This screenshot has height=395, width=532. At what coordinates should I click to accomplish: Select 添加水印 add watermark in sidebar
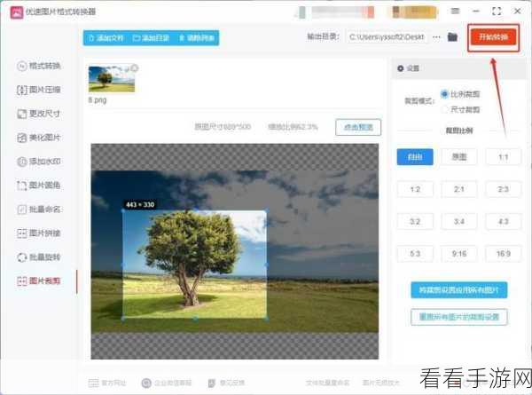(x=39, y=162)
